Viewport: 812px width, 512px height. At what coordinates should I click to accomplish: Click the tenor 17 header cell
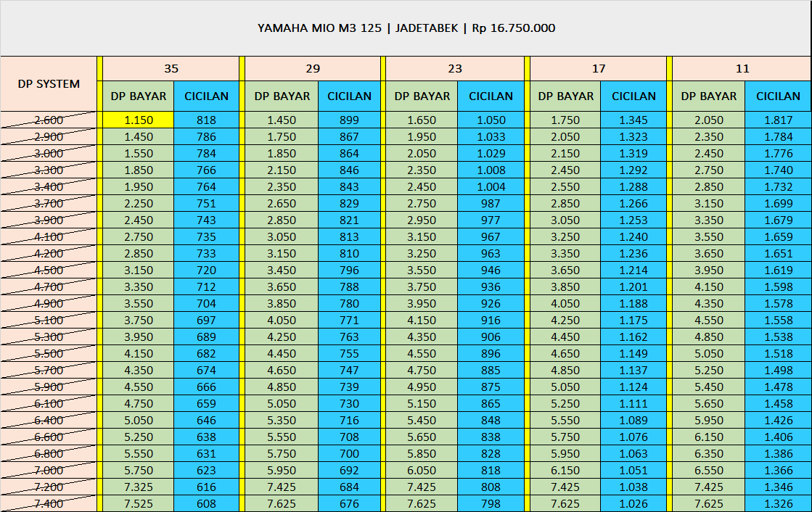coord(598,69)
